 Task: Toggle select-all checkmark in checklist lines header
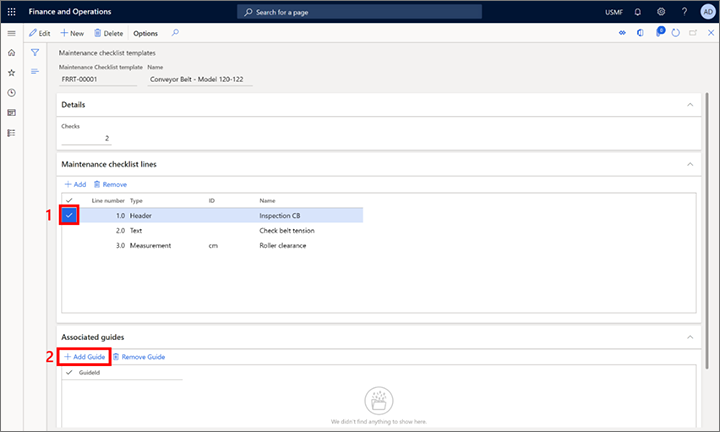68,200
